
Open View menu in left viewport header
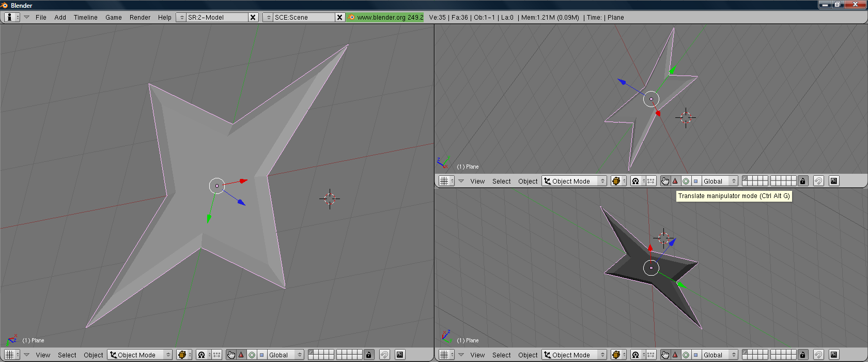[43, 355]
